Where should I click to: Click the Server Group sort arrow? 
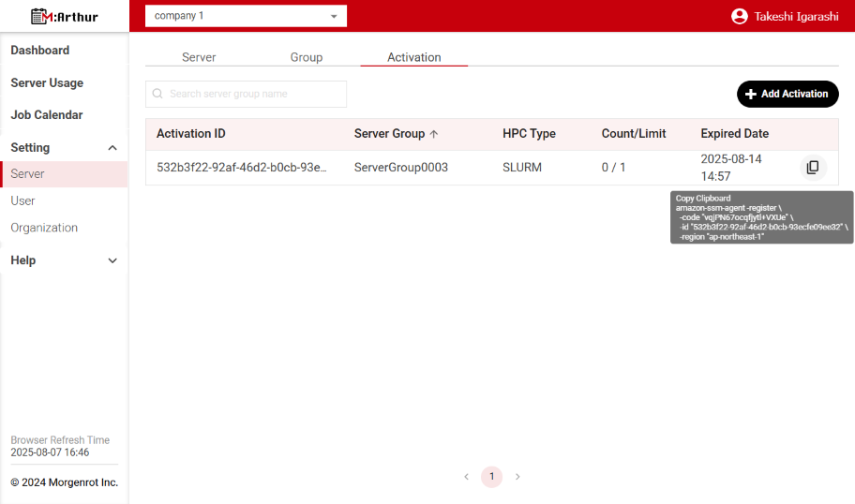point(434,134)
